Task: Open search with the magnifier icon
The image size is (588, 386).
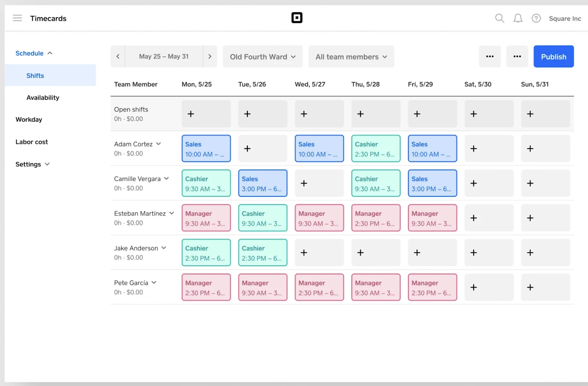Action: (x=499, y=18)
